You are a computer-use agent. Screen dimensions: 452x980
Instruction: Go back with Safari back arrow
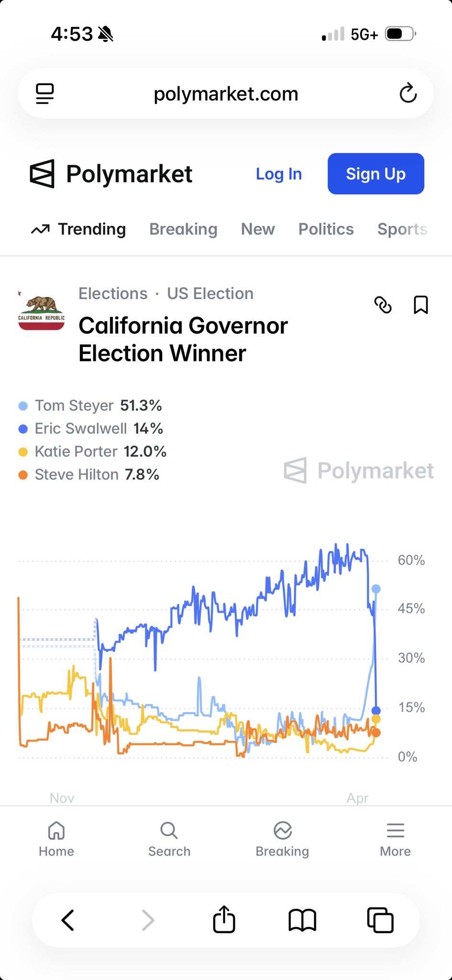click(68, 920)
